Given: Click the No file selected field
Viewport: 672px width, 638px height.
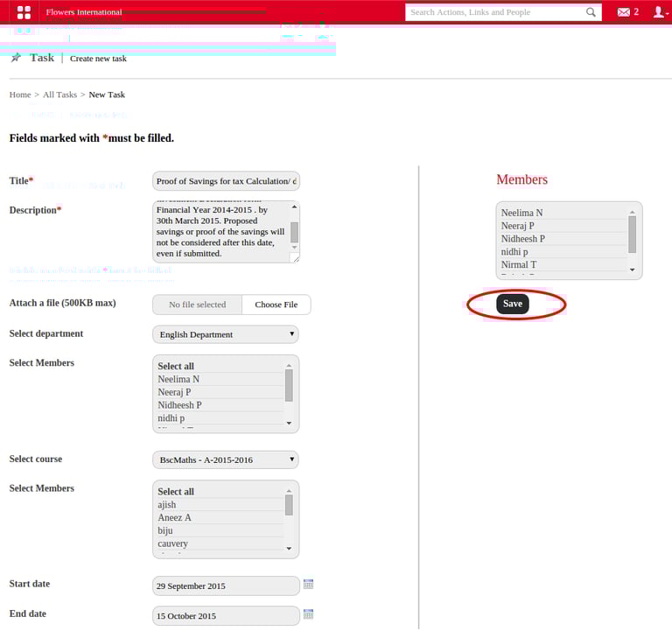Looking at the screenshot, I should coord(197,305).
